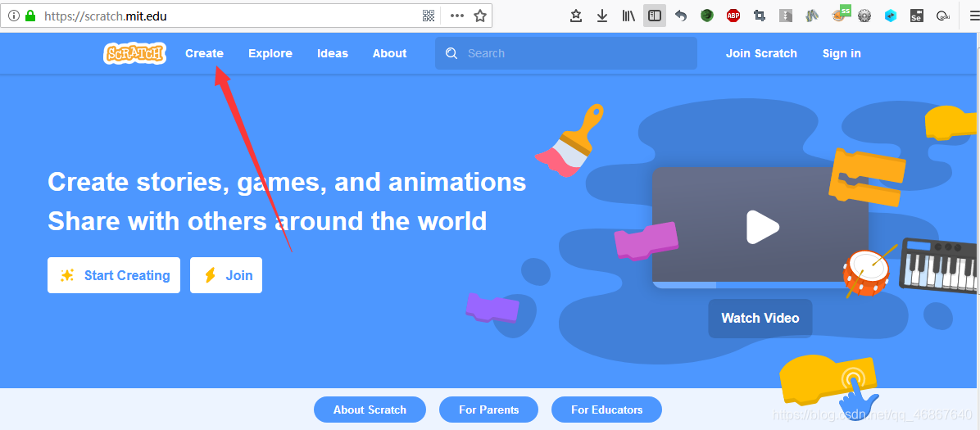Click the site information icon in address bar

[x=14, y=16]
